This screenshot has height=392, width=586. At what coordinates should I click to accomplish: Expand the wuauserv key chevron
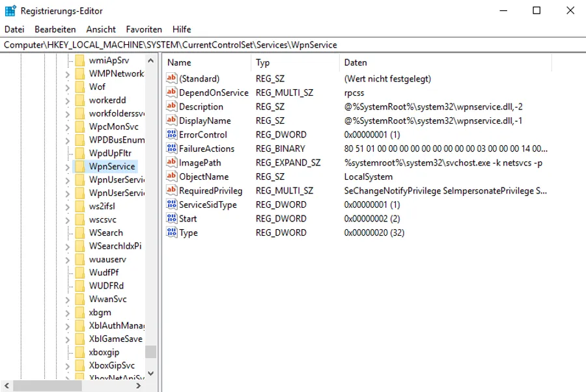[x=67, y=260]
